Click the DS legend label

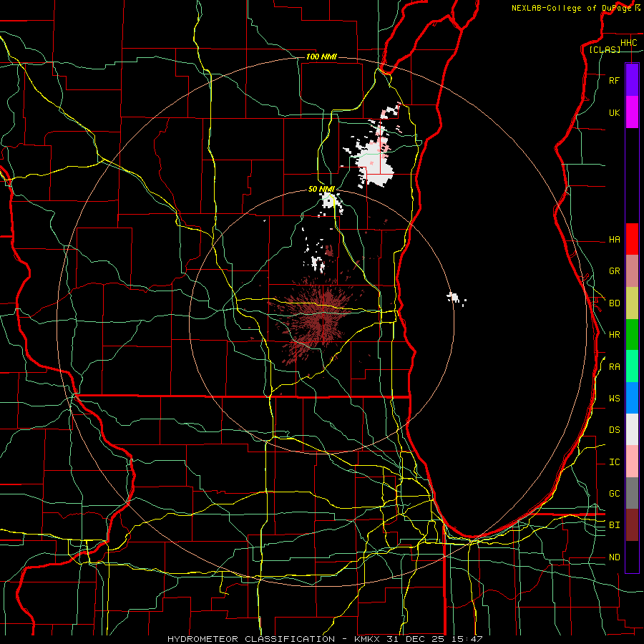pyautogui.click(x=614, y=430)
